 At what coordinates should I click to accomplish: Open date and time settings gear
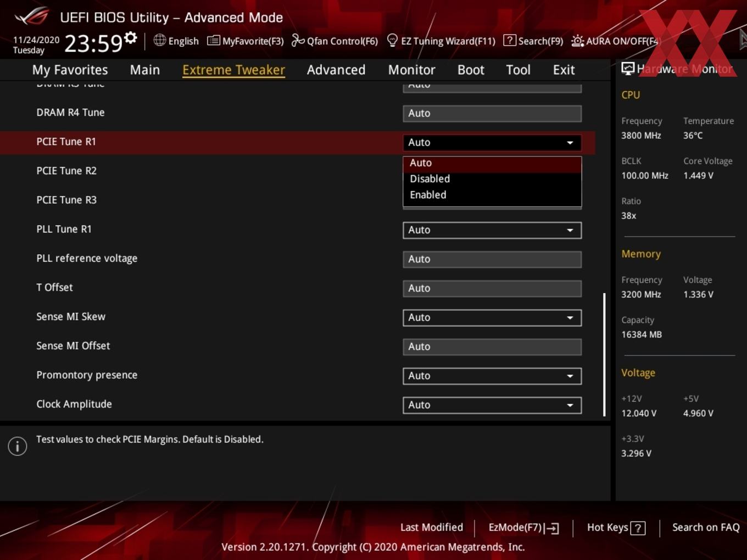(131, 38)
